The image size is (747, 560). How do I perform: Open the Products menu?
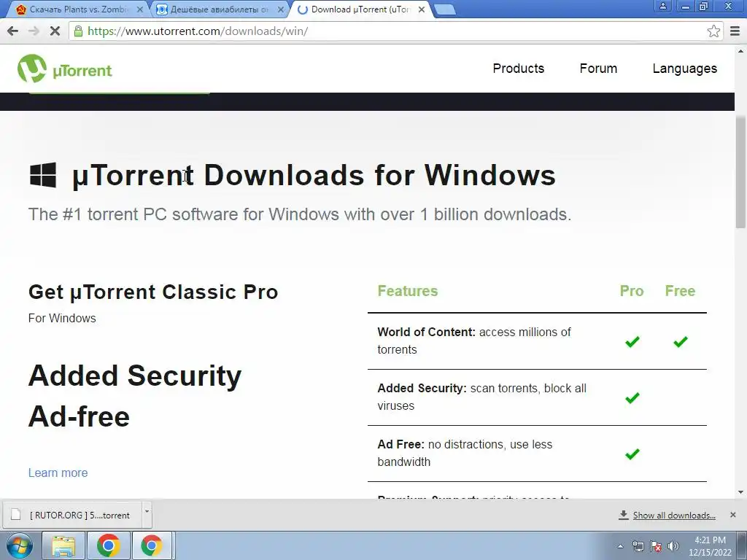click(519, 69)
